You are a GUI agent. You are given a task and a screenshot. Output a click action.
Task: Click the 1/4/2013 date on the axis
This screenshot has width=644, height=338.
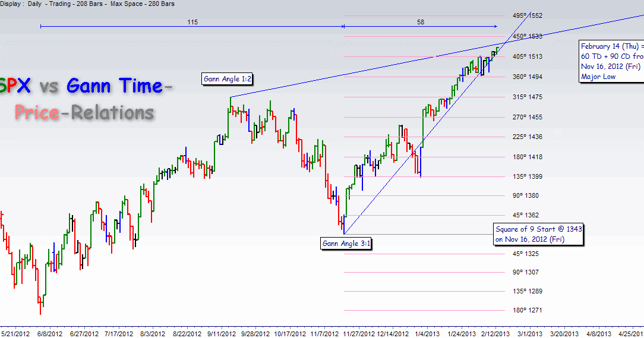click(427, 333)
